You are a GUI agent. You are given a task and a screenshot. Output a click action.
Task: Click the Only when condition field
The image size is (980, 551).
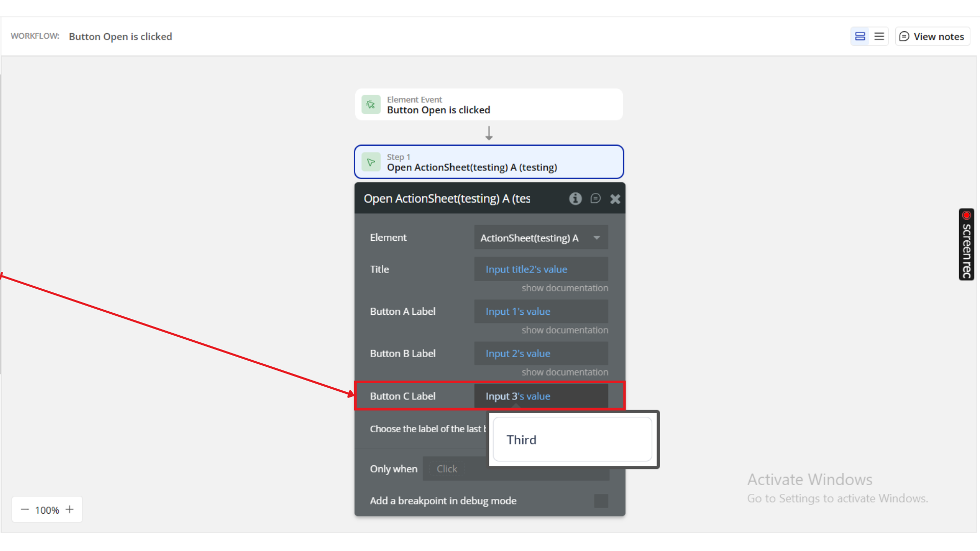[447, 469]
